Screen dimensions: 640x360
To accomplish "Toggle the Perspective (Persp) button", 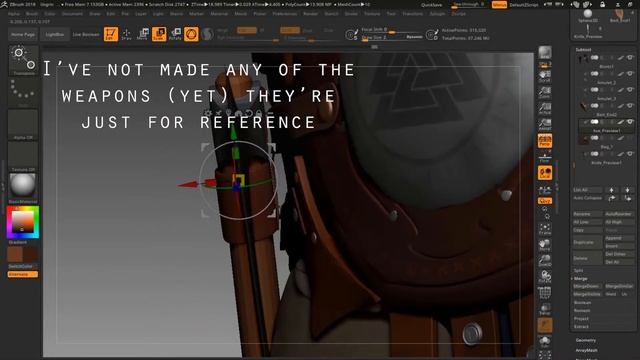I will 544,141.
